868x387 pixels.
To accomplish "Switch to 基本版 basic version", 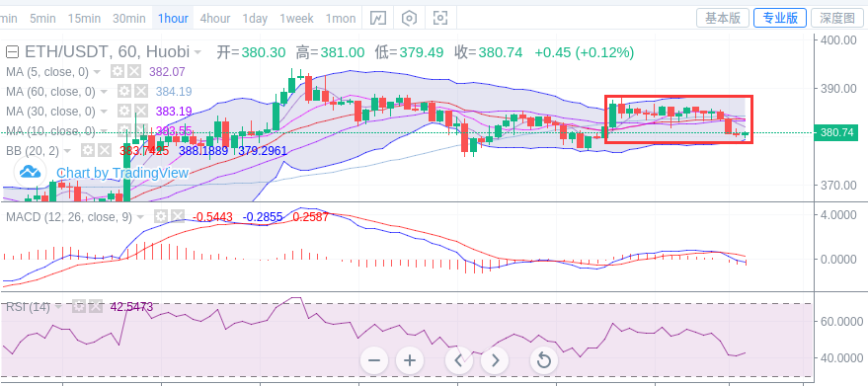I will coord(723,19).
